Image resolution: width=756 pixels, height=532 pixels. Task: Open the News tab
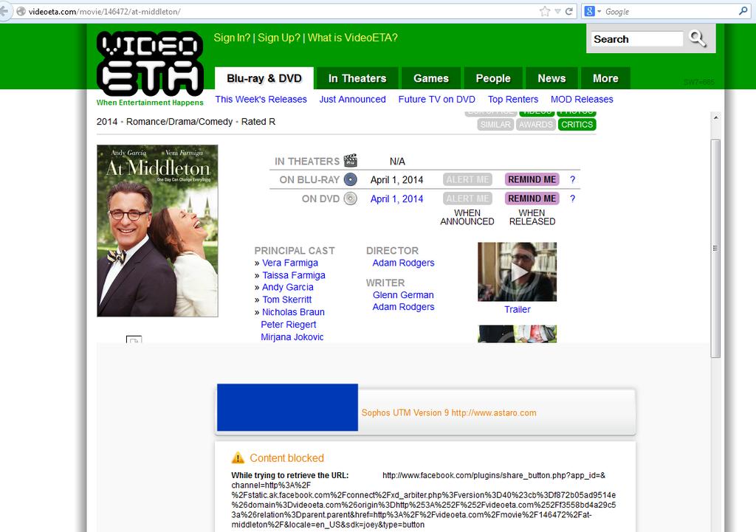[551, 78]
